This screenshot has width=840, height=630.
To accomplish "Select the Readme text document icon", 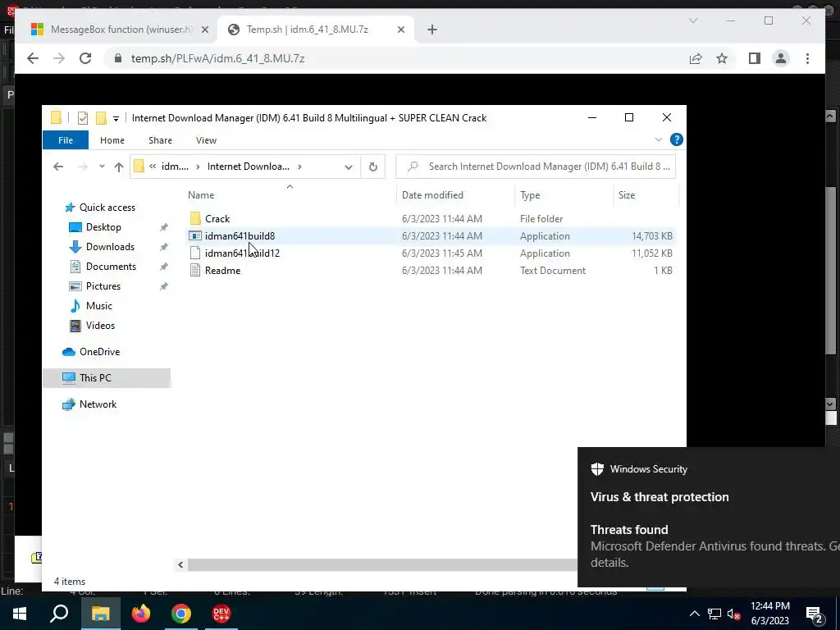I will coord(195,271).
